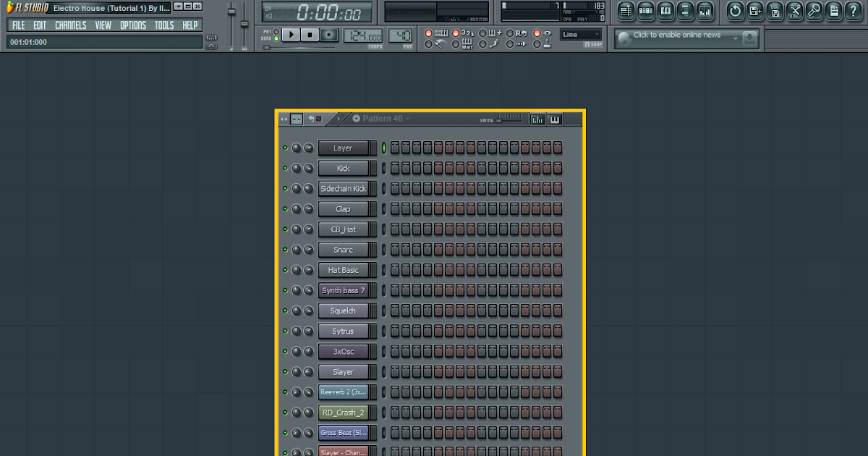
Task: Click the Help question mark icon
Action: coord(854,11)
